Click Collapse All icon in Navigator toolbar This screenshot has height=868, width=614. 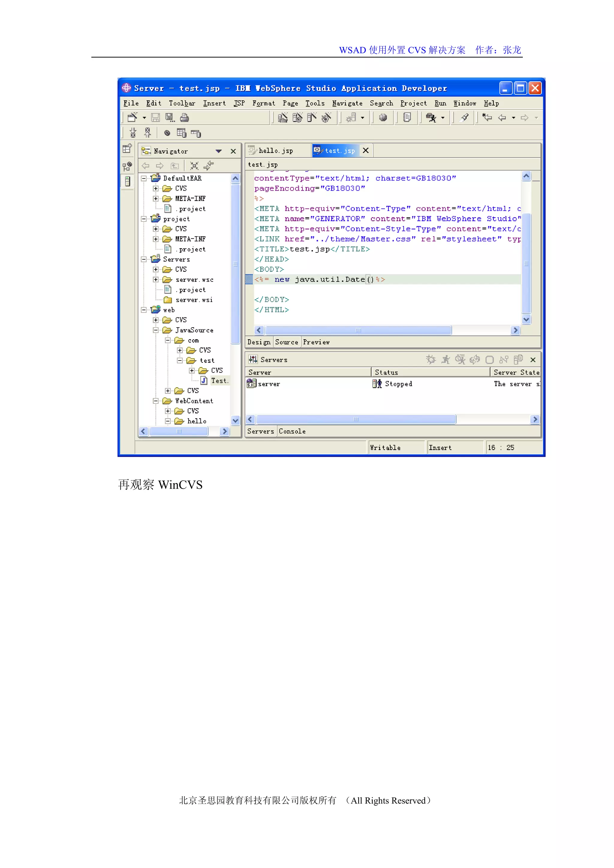[194, 165]
